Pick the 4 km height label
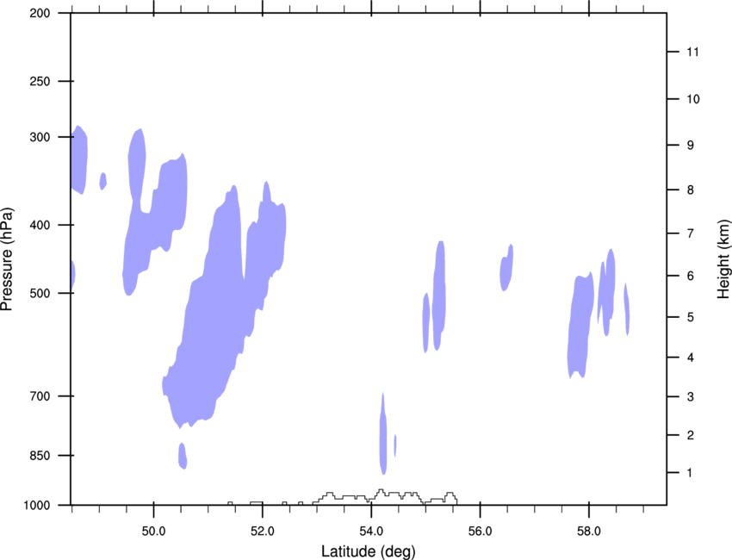Screen dimensions: 732x560 pos(691,358)
